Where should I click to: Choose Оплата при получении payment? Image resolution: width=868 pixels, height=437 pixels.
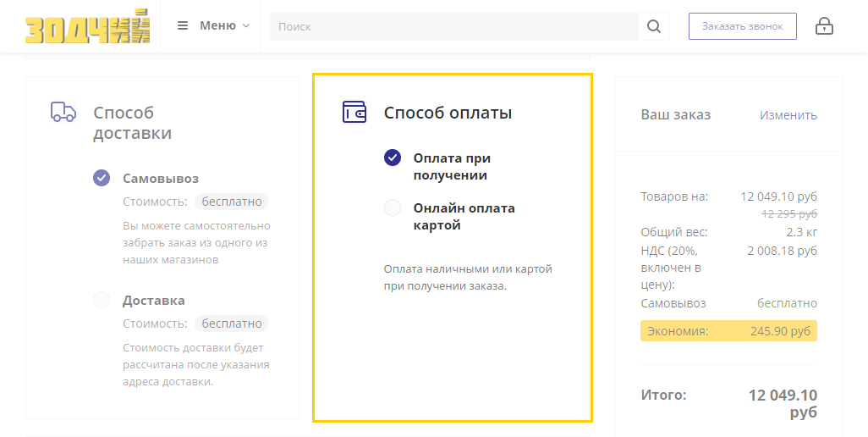point(393,158)
